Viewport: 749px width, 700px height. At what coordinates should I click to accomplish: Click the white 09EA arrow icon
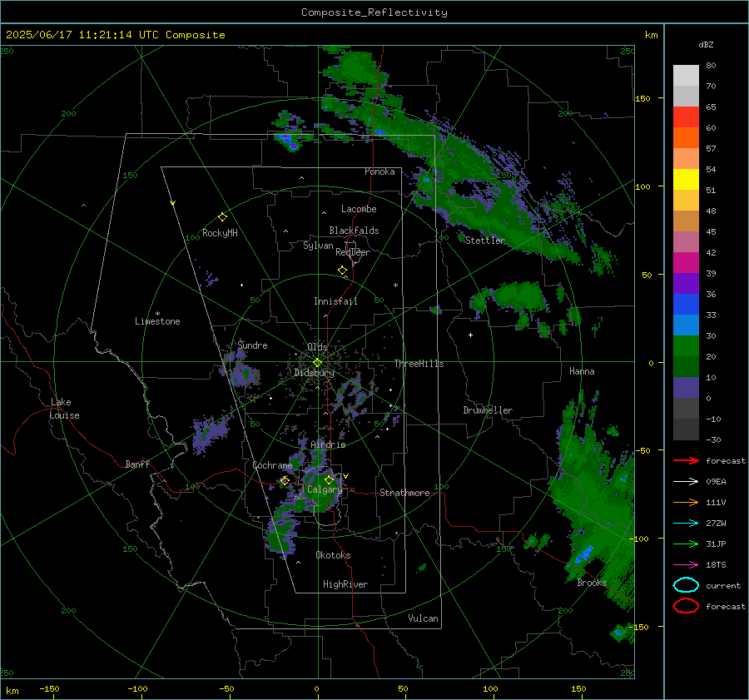(686, 482)
